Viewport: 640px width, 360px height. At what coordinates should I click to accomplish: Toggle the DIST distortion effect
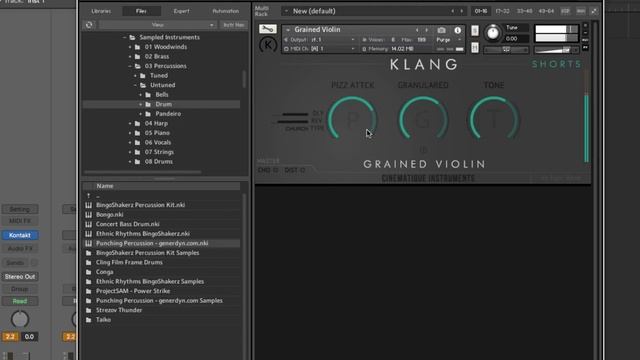point(295,170)
